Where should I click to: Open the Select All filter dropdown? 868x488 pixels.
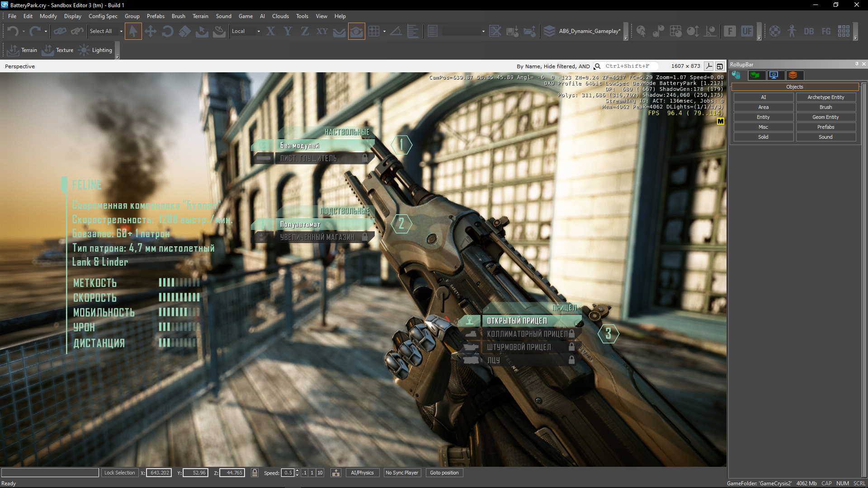click(x=121, y=31)
